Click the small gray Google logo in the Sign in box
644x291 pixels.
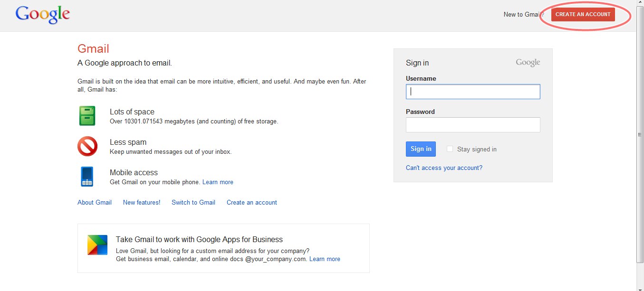click(528, 63)
